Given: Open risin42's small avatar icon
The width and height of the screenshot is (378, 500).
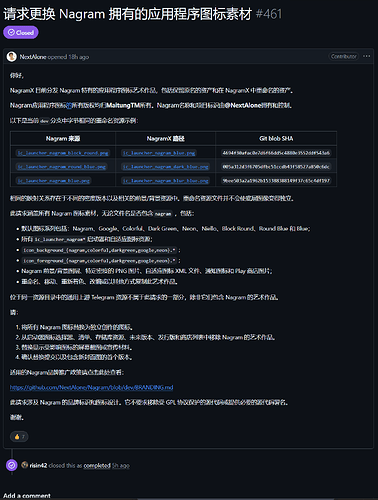Looking at the screenshot, I should [24, 465].
